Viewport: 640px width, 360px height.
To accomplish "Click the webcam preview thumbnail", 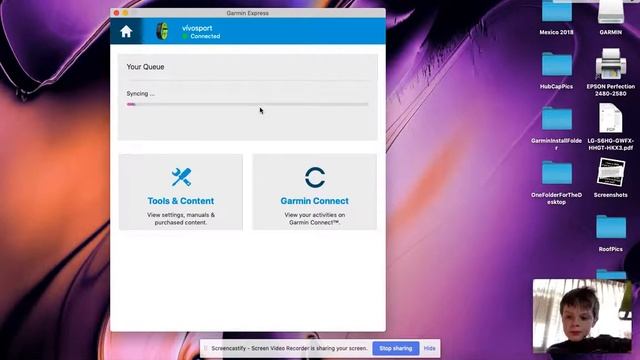I will (582, 316).
